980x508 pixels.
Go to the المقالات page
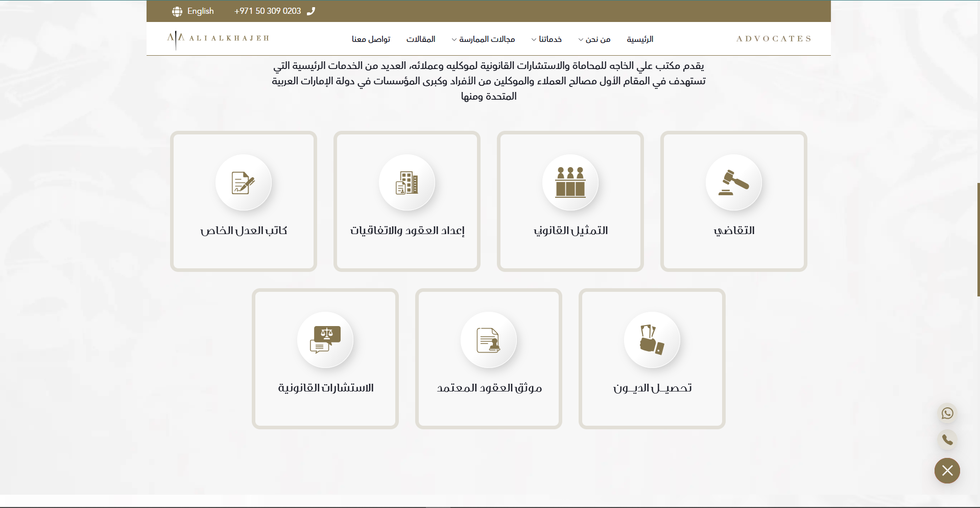pyautogui.click(x=421, y=39)
